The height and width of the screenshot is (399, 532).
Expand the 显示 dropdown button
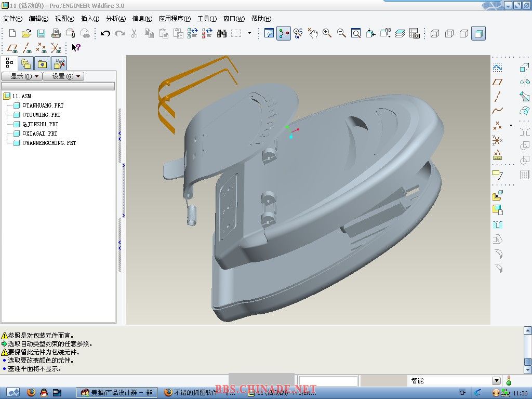point(22,76)
